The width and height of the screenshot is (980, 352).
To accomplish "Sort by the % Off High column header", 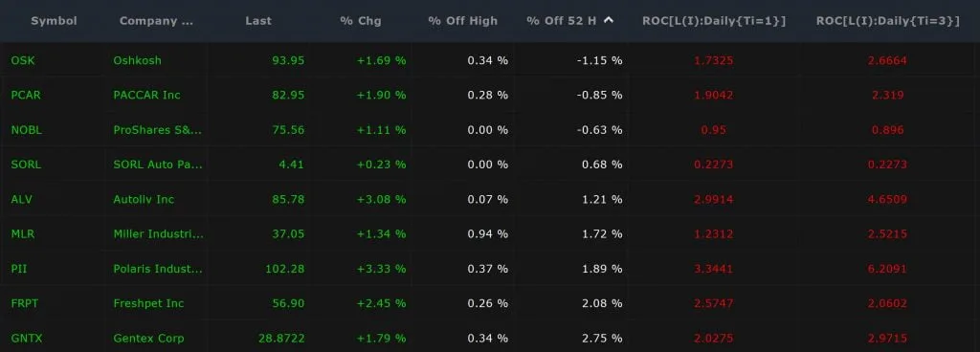I will (463, 21).
